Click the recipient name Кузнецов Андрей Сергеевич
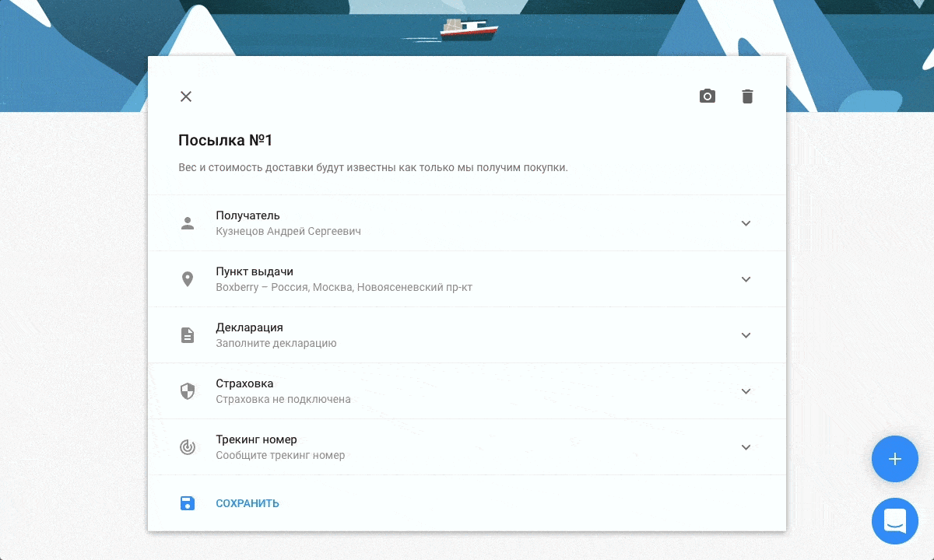The height and width of the screenshot is (560, 934). pyautogui.click(x=288, y=231)
